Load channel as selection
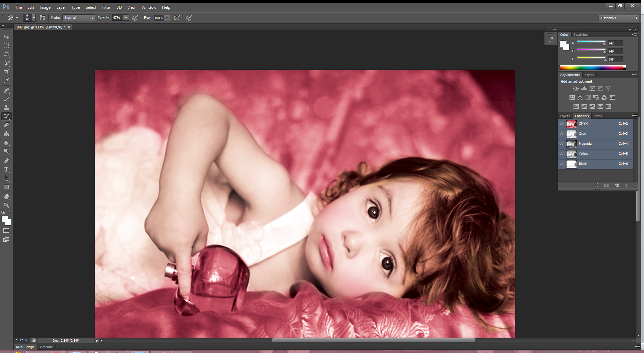This screenshot has width=644, height=353. click(x=597, y=185)
